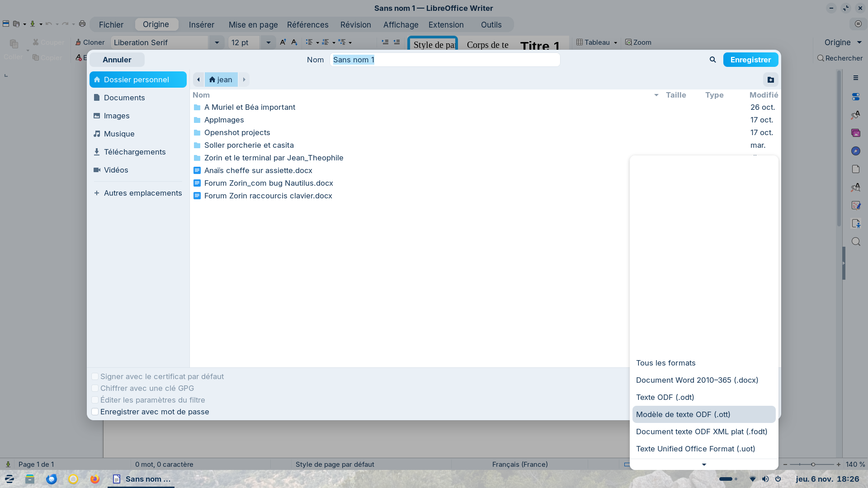Click the zoom slider handle in status bar
The height and width of the screenshot is (488, 868).
click(x=813, y=465)
